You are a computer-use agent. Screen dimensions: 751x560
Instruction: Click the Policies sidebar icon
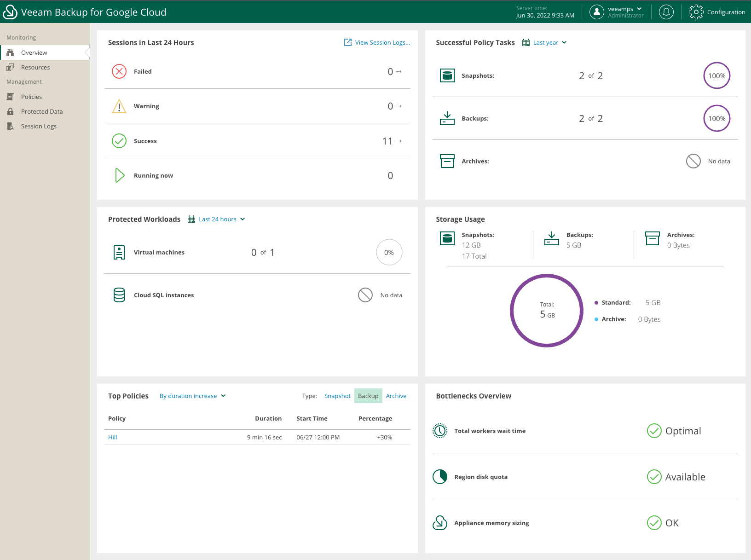click(x=10, y=97)
